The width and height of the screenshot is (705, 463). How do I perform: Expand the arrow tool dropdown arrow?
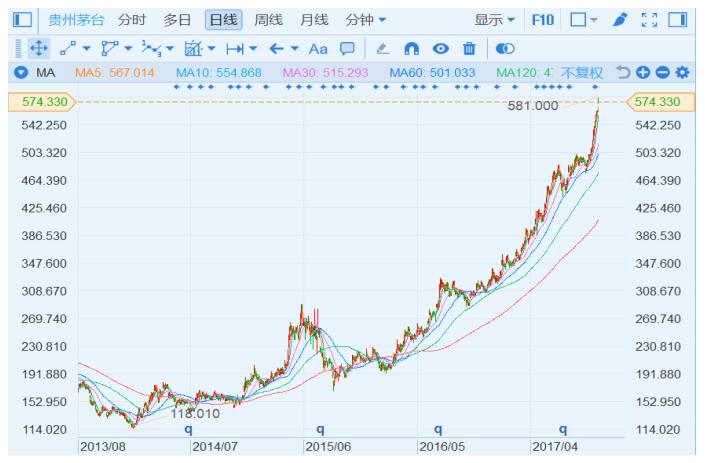294,48
